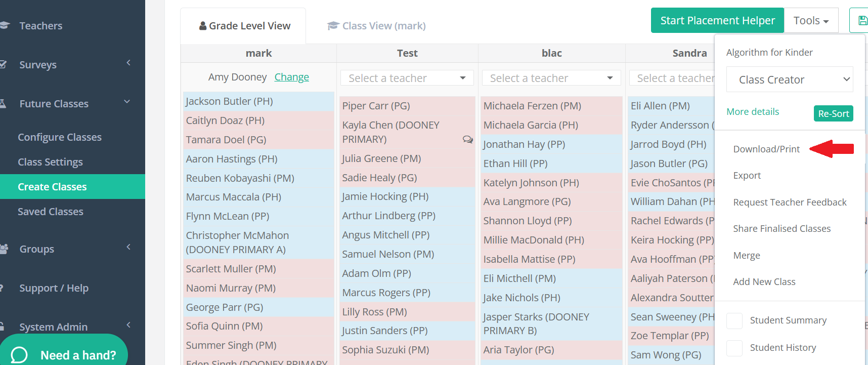Click the Re-Sort button

point(833,113)
